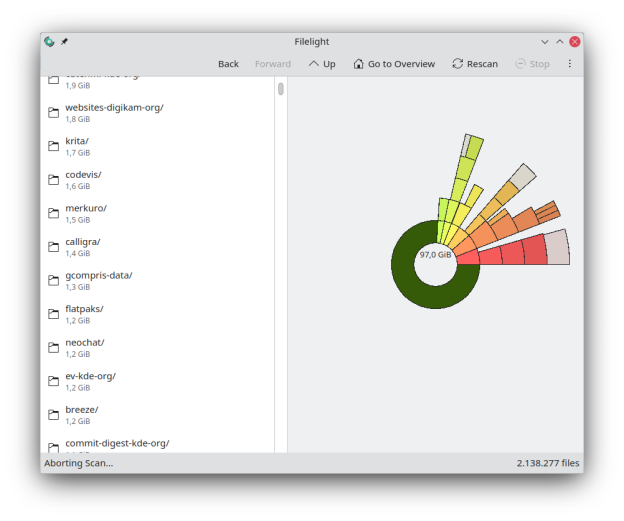Select the breeze/ folder entry
The height and width of the screenshot is (521, 624).
point(82,410)
